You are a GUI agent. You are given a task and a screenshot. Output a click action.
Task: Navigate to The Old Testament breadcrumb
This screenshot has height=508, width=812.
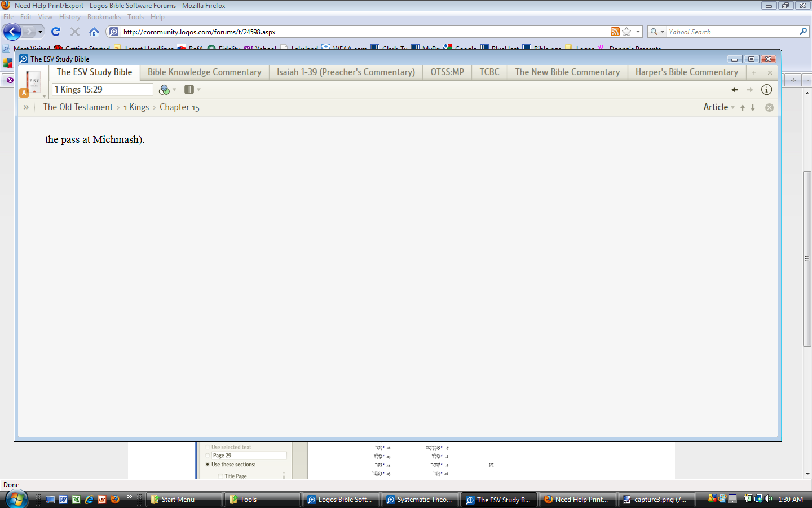78,107
